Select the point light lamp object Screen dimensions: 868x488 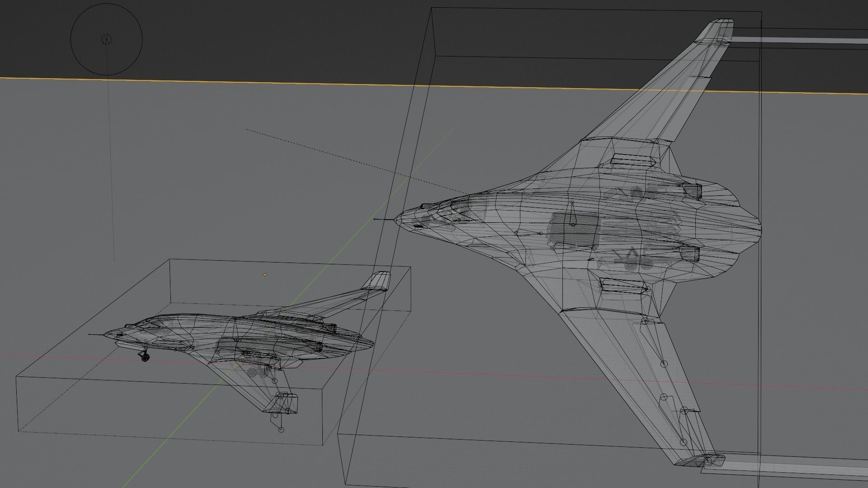(x=106, y=39)
